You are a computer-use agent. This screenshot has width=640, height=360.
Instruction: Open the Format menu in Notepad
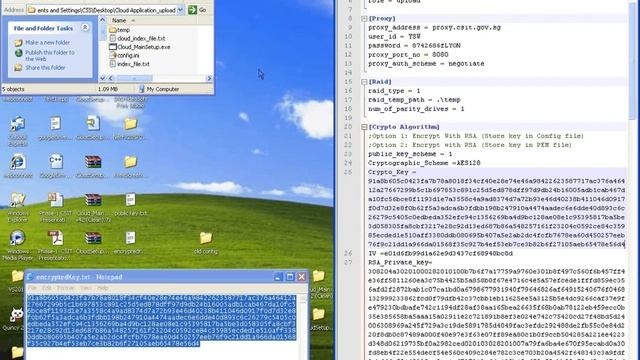[x=65, y=288]
